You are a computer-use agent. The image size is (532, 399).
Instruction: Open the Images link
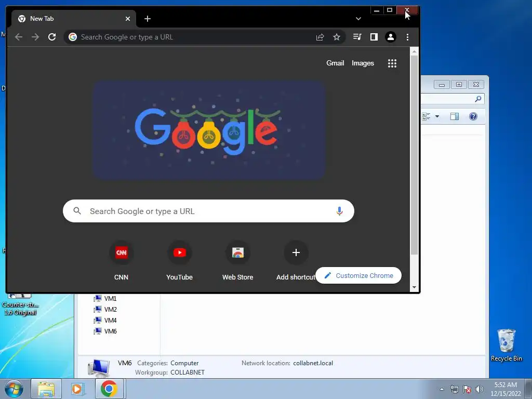pos(363,63)
